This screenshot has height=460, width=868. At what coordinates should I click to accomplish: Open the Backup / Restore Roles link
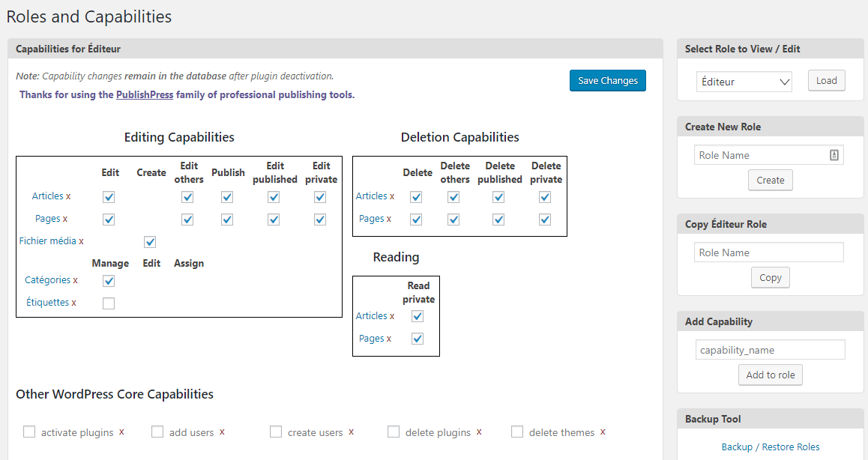771,447
